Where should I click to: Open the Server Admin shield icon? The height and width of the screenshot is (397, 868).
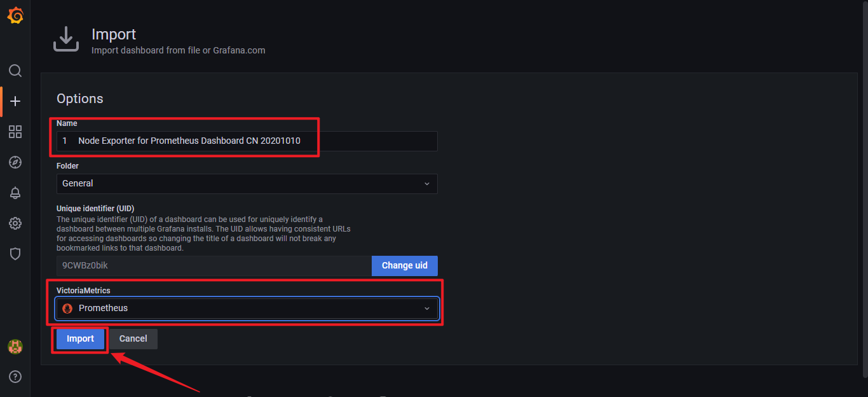15,254
